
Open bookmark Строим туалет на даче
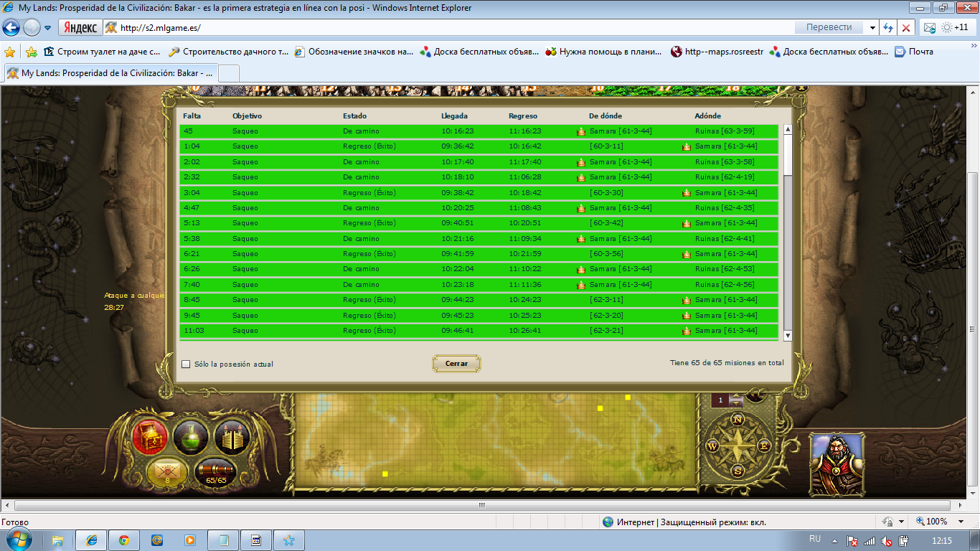click(102, 52)
